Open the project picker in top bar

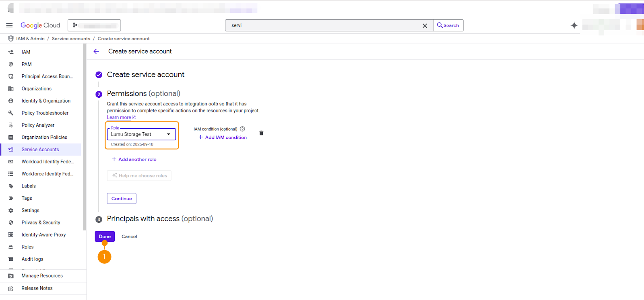[x=94, y=25]
